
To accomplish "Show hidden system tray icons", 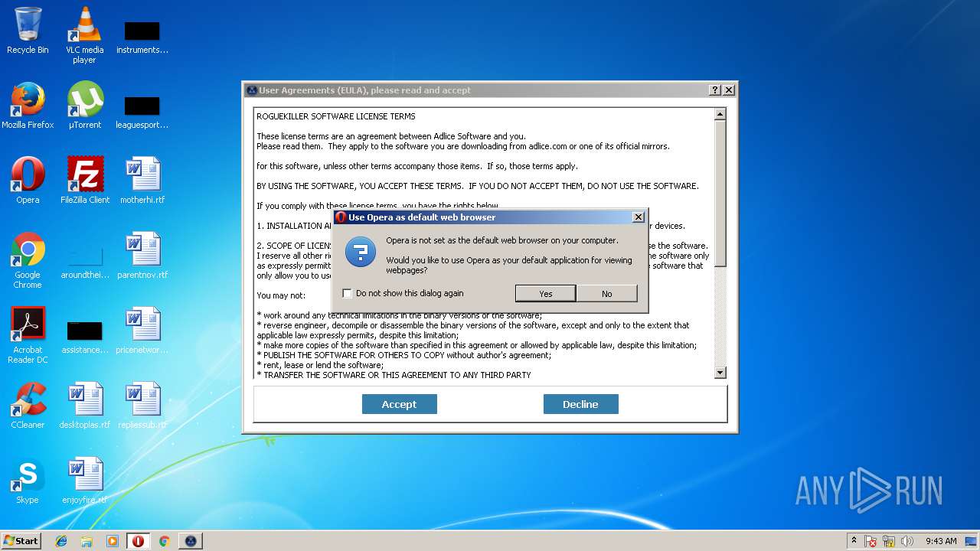I will click(854, 541).
